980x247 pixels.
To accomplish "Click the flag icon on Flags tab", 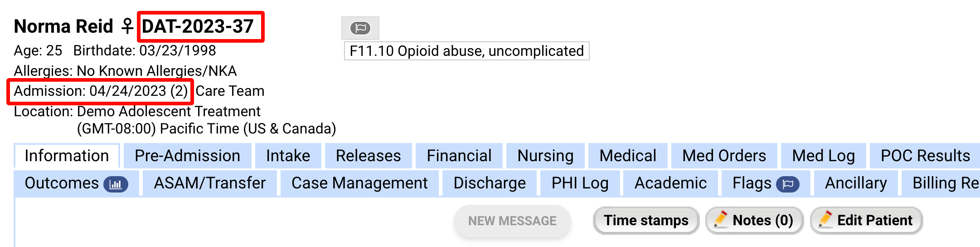I will 787,184.
